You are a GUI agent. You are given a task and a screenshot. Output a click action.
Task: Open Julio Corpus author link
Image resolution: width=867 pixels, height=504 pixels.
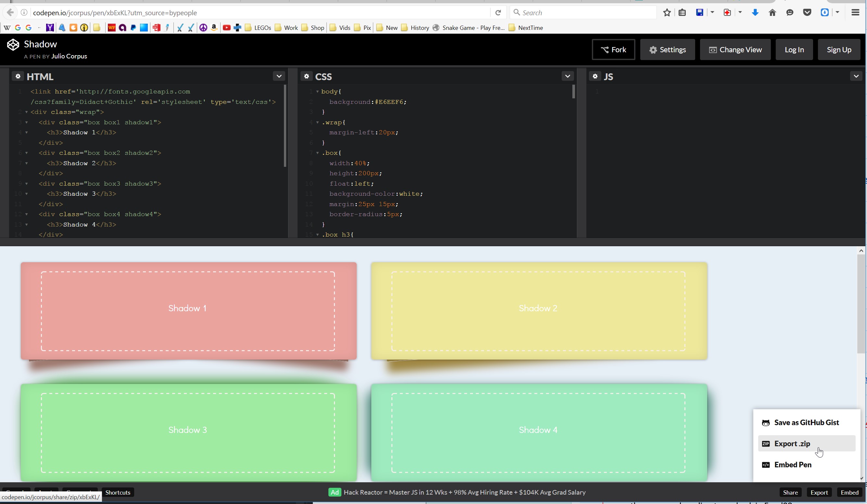tap(69, 56)
